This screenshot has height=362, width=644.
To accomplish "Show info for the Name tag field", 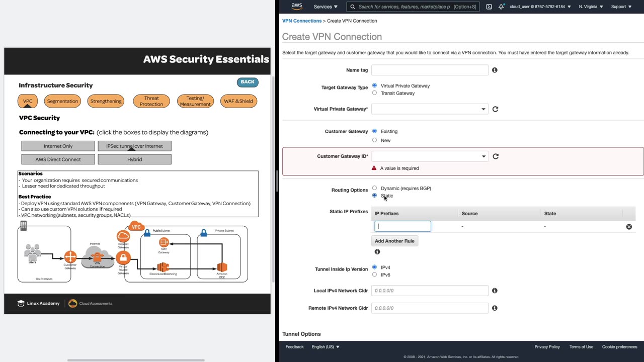I will click(x=495, y=70).
